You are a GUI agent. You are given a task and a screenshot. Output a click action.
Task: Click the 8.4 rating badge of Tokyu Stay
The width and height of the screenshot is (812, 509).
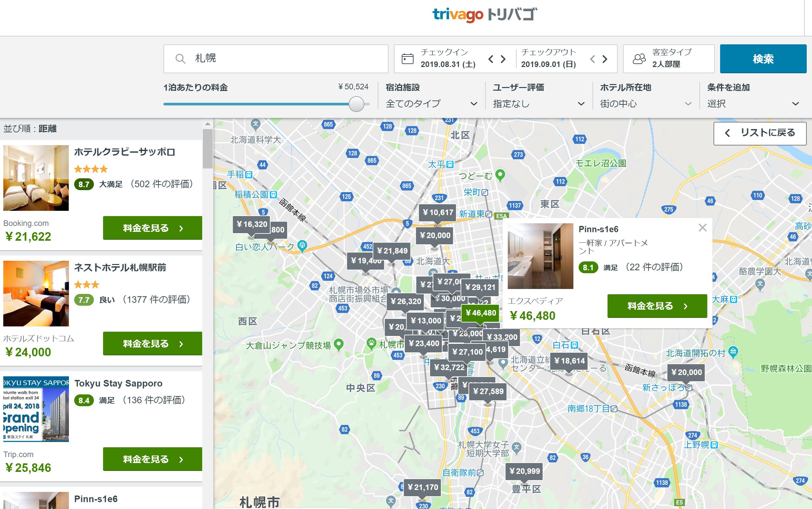pos(84,400)
